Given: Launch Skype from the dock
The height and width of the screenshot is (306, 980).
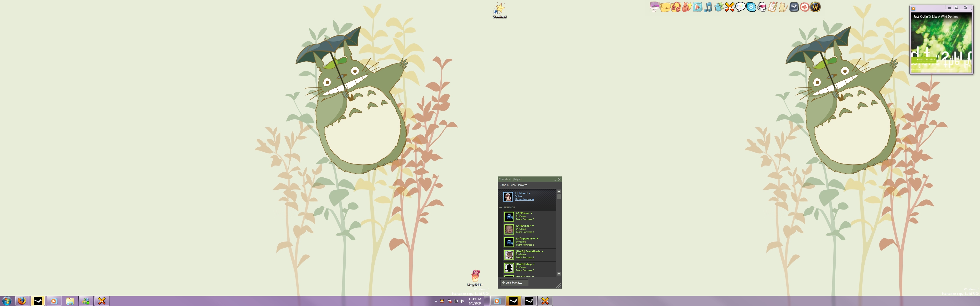Looking at the screenshot, I should point(751,7).
